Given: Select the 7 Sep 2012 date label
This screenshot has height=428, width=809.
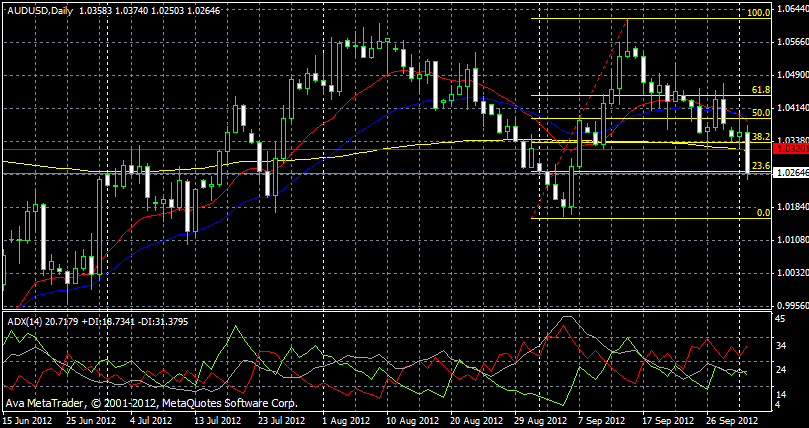Looking at the screenshot, I should [602, 421].
